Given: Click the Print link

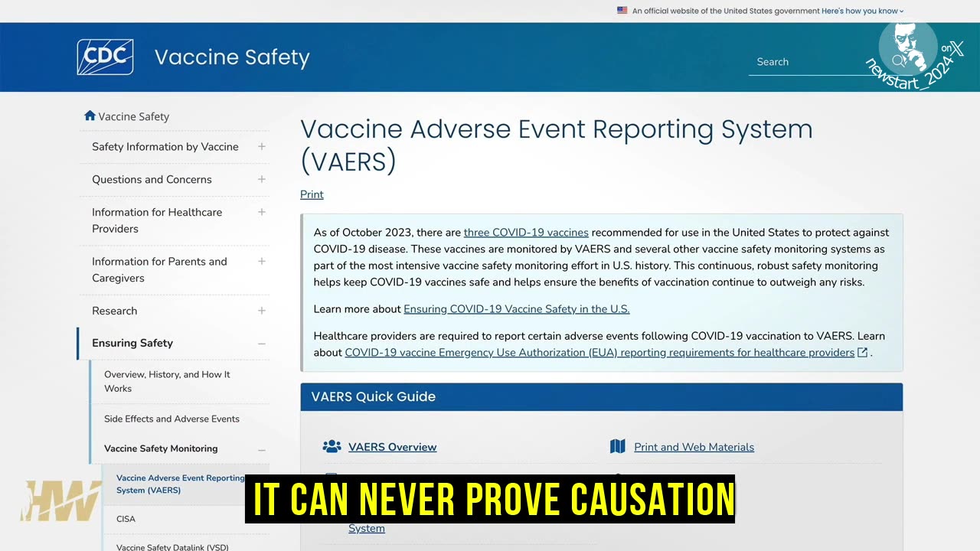Looking at the screenshot, I should (x=312, y=194).
